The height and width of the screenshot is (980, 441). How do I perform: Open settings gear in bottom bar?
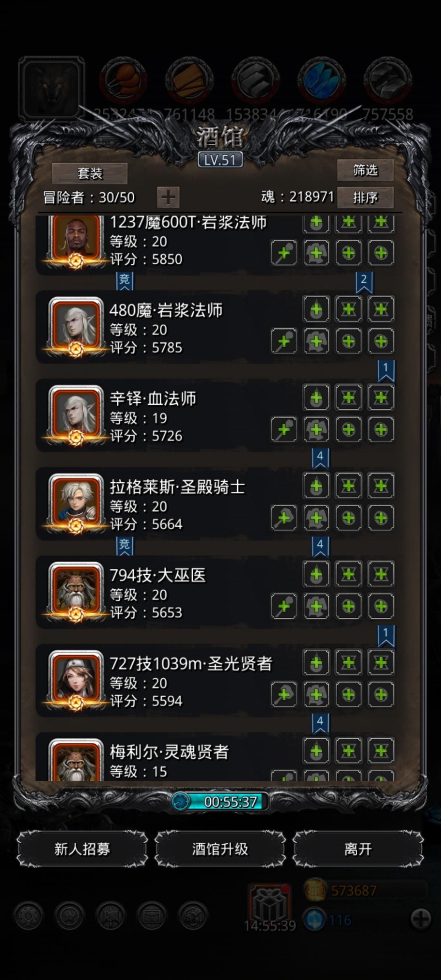(x=28, y=916)
